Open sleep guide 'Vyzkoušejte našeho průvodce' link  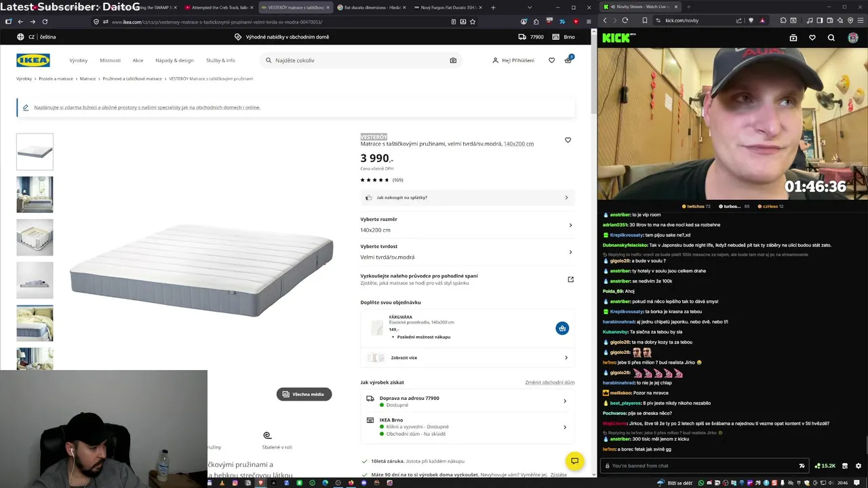pyautogui.click(x=467, y=279)
